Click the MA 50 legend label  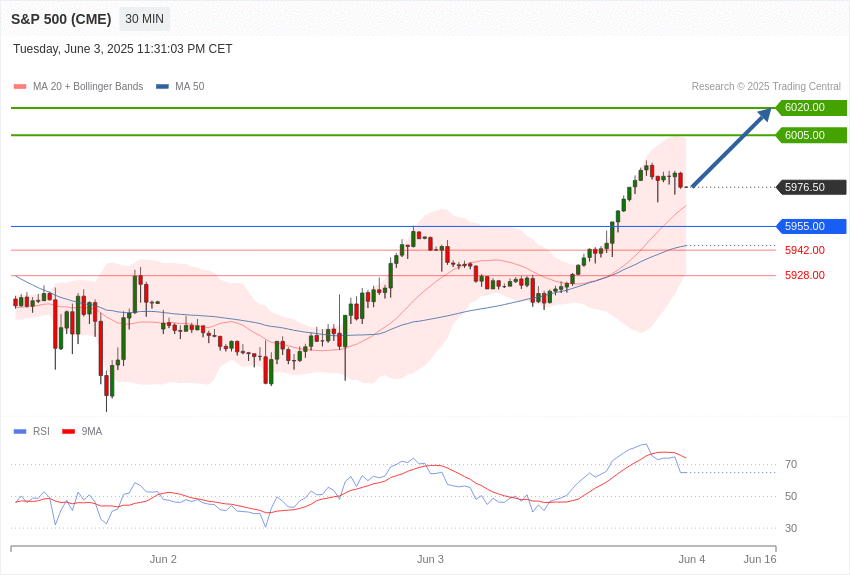(190, 86)
